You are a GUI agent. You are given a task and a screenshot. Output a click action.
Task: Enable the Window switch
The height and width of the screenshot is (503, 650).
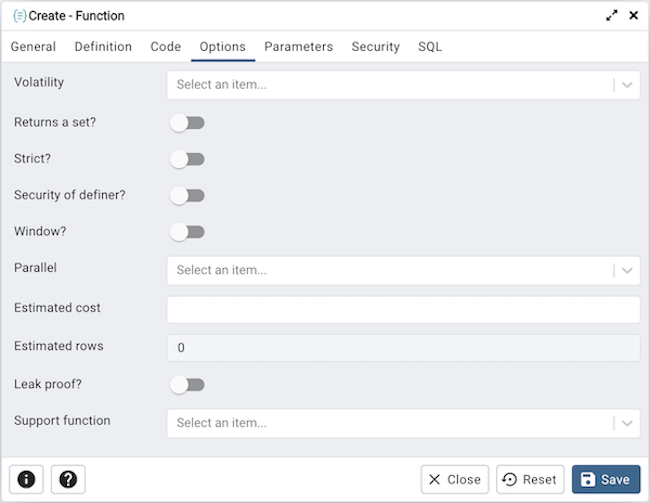[x=187, y=232]
